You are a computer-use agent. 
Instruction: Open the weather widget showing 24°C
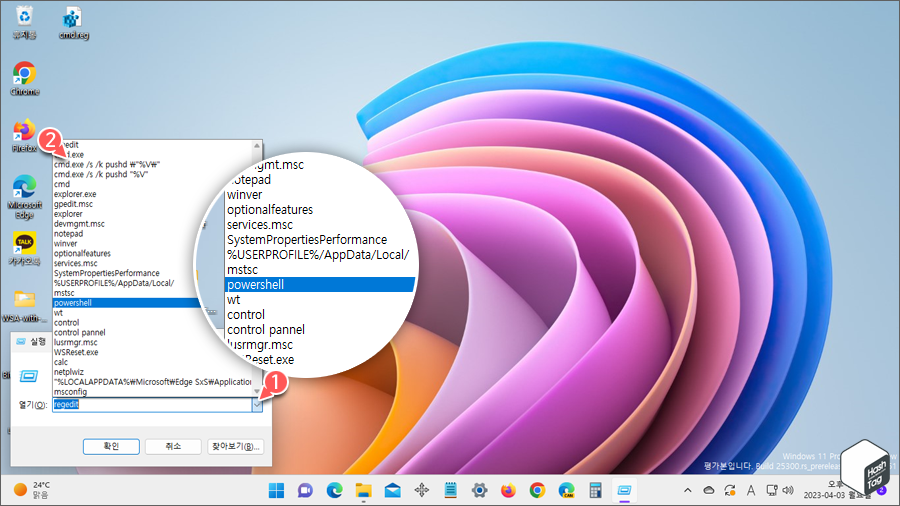click(32, 490)
